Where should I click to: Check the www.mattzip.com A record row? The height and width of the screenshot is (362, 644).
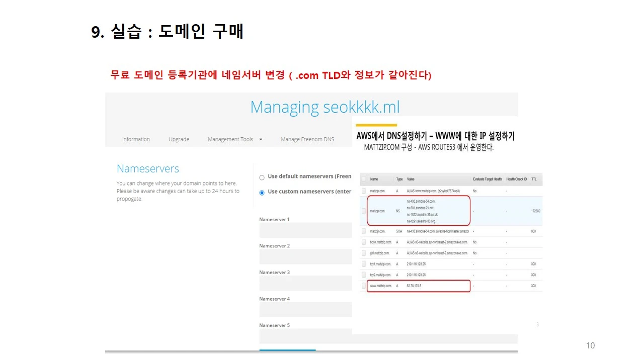364,286
